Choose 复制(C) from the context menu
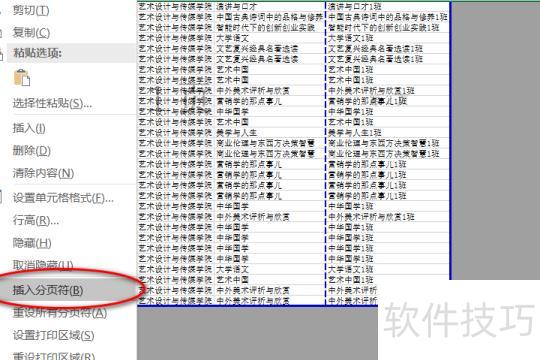The image size is (540, 360). (x=31, y=33)
